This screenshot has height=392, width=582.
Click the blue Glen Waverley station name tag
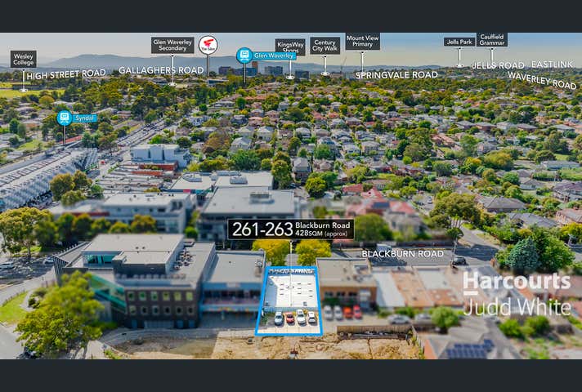(275, 56)
